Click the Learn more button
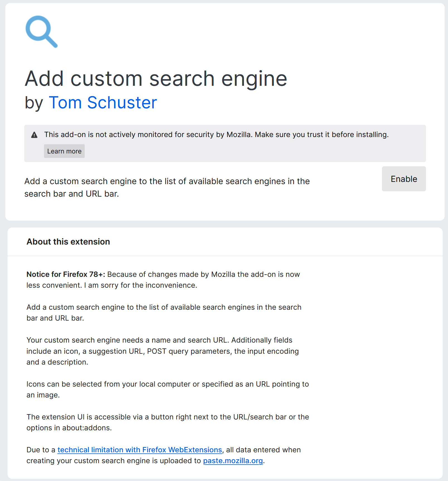The image size is (448, 481). pyautogui.click(x=64, y=151)
